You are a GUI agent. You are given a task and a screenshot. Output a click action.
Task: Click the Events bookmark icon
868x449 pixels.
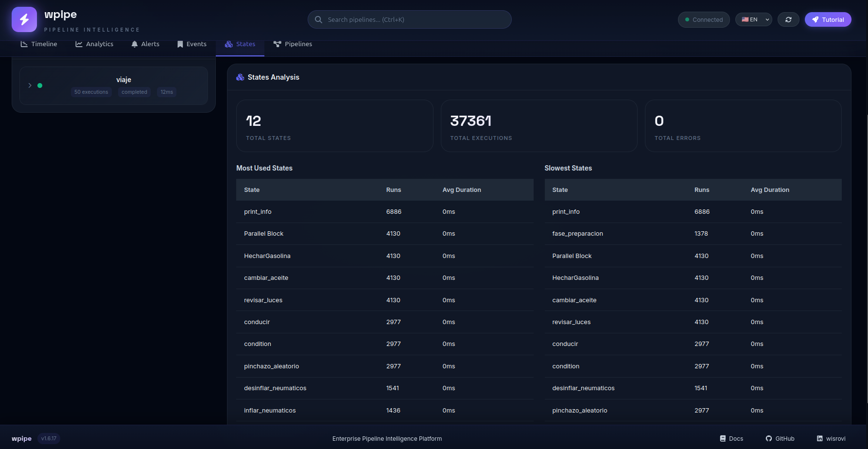[x=180, y=44]
